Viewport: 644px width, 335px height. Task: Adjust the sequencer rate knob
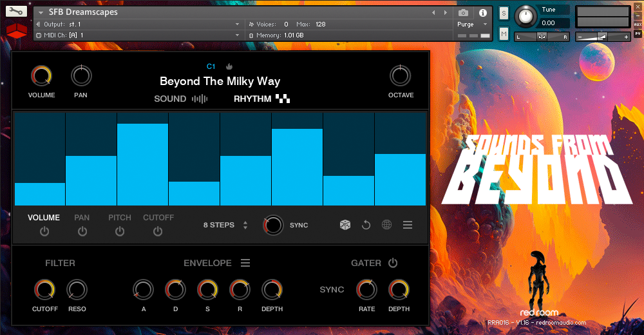click(x=273, y=225)
